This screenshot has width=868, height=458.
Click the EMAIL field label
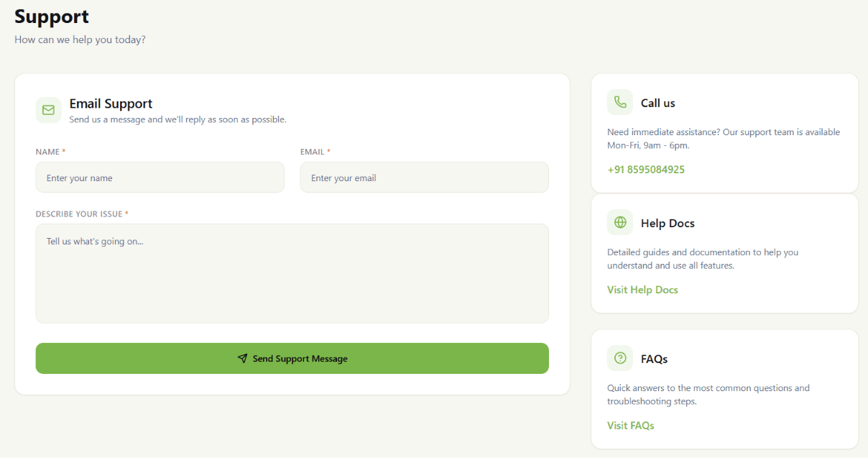tap(313, 152)
